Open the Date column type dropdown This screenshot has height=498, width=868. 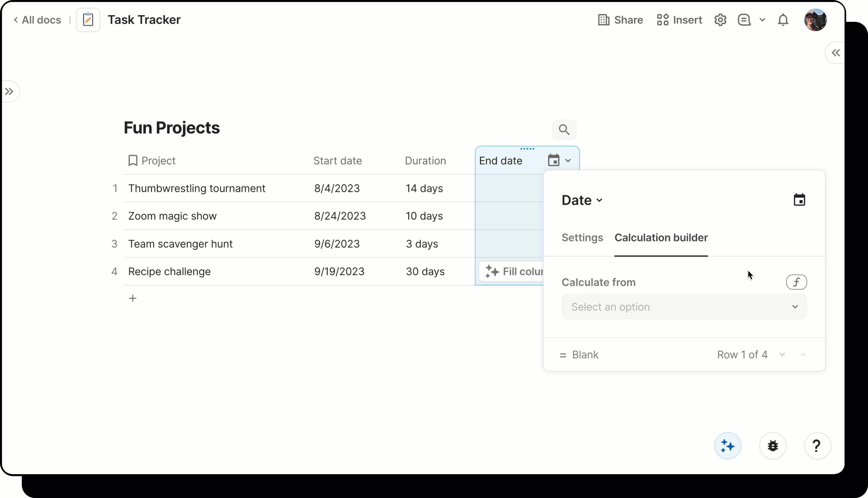[x=581, y=200]
